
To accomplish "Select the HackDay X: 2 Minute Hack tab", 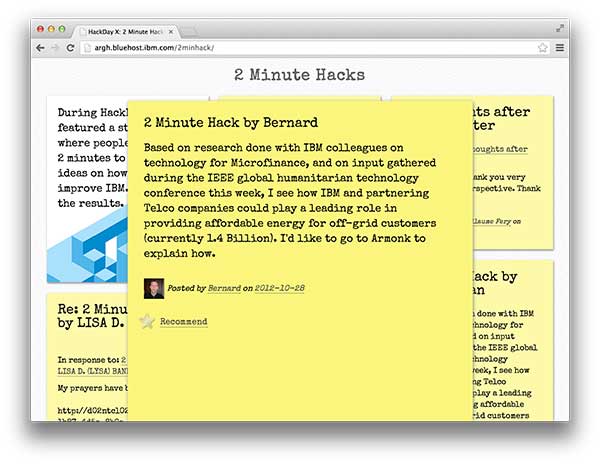I will pyautogui.click(x=125, y=31).
